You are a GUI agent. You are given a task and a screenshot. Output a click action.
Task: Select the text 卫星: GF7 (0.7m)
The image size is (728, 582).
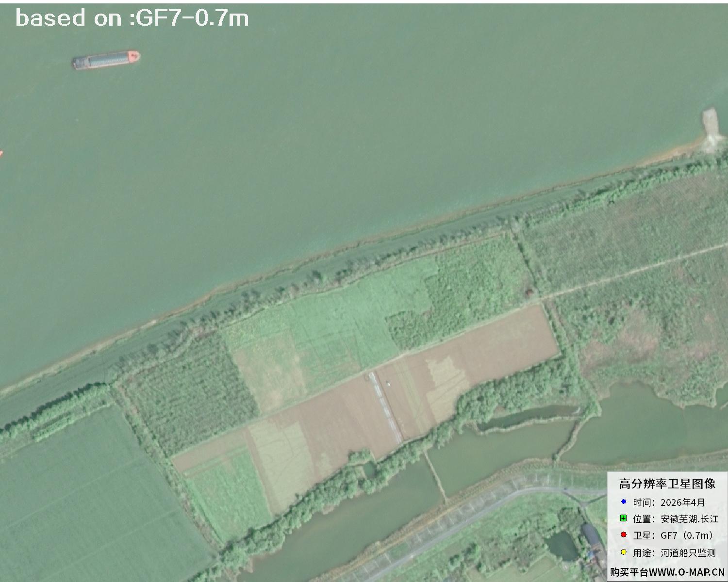tap(674, 535)
